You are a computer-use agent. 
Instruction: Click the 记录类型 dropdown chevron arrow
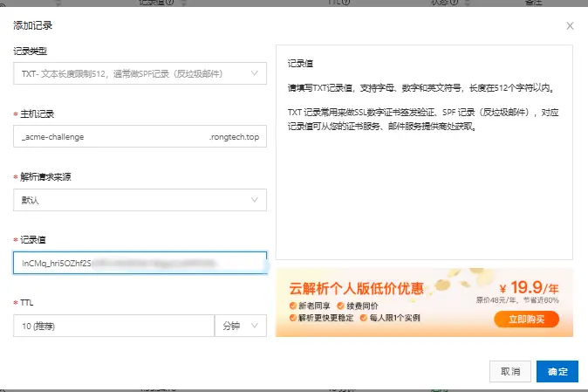254,73
